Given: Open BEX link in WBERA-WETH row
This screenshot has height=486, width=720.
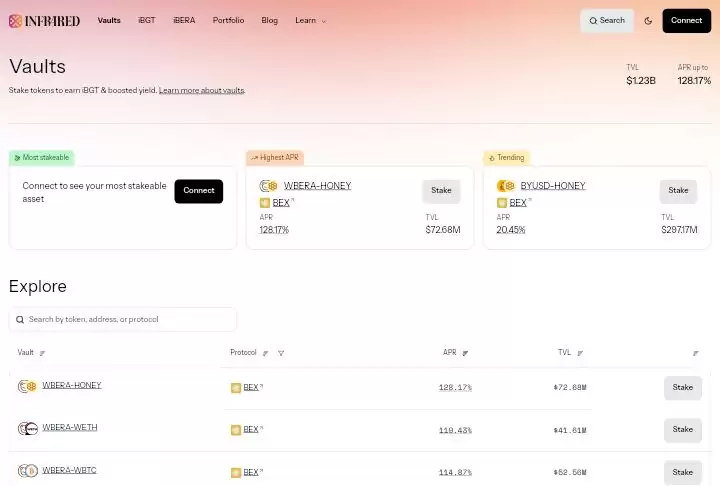Looking at the screenshot, I should click(253, 429).
